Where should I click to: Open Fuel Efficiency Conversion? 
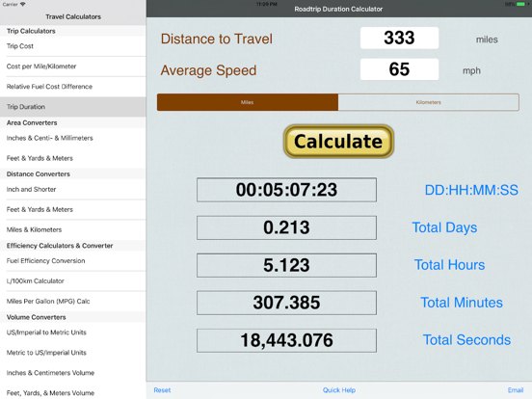[x=73, y=261]
